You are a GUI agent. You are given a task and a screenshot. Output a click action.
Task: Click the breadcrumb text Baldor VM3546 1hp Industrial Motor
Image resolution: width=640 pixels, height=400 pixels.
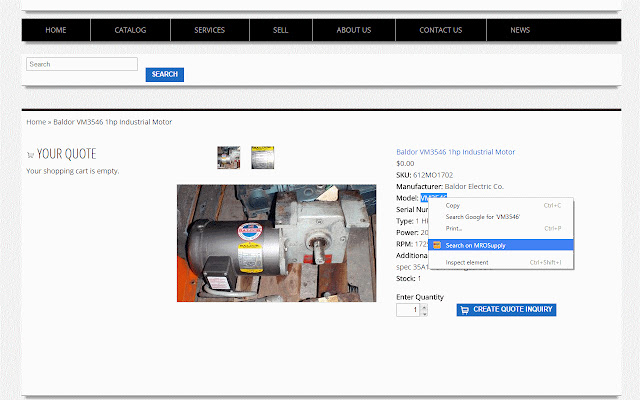point(113,122)
